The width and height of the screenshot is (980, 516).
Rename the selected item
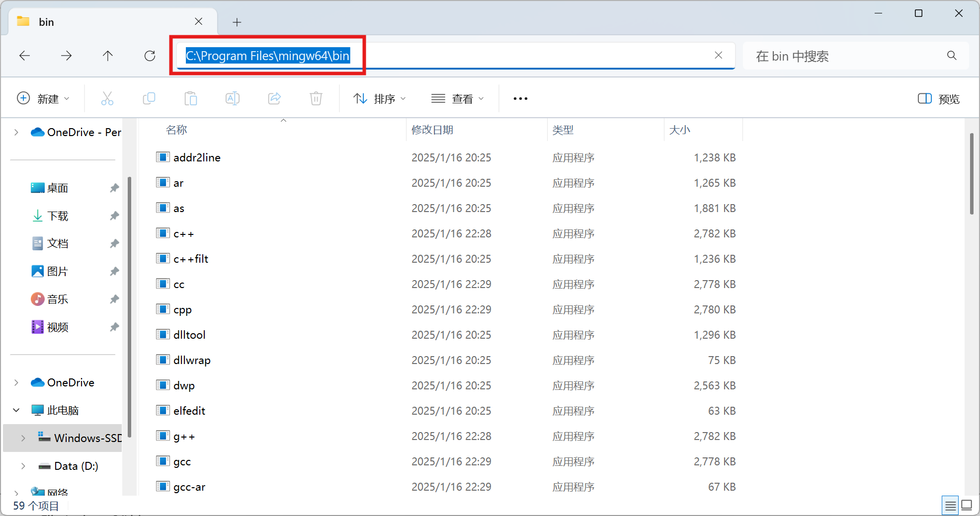tap(233, 98)
